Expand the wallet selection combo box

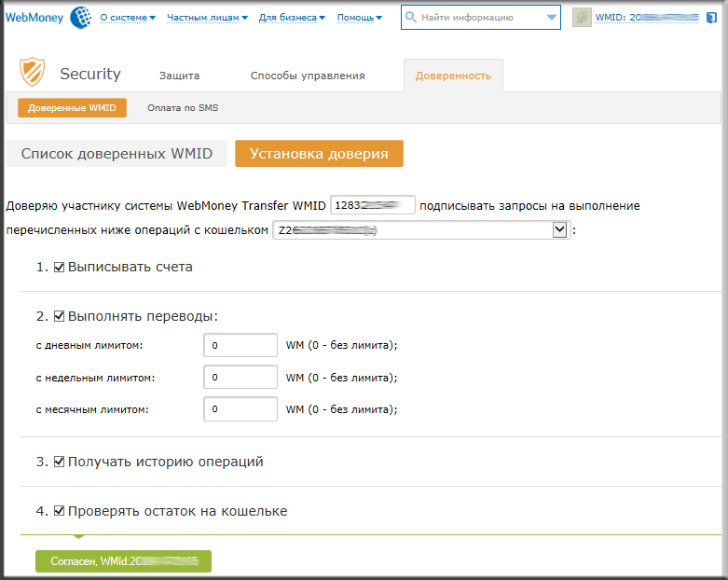pyautogui.click(x=560, y=230)
